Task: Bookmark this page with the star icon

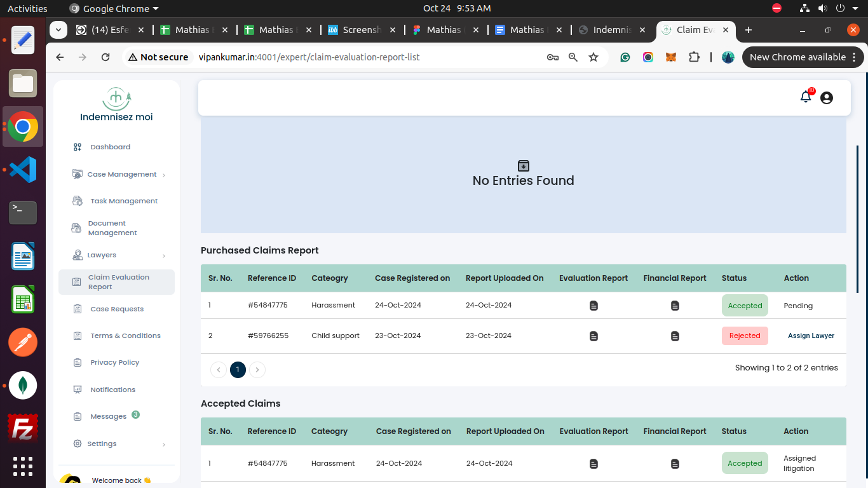Action: pyautogui.click(x=593, y=57)
